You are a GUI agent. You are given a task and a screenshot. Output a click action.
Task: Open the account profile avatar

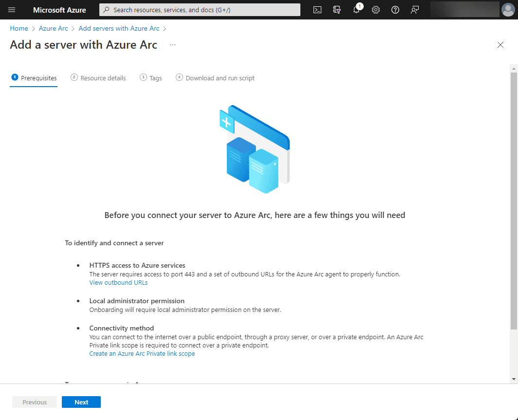[508, 10]
